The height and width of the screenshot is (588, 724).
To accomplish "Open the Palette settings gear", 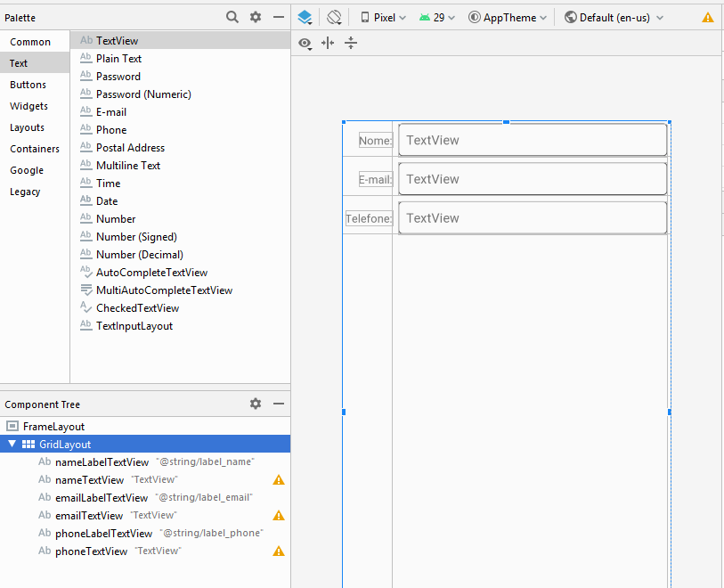I will [x=256, y=17].
